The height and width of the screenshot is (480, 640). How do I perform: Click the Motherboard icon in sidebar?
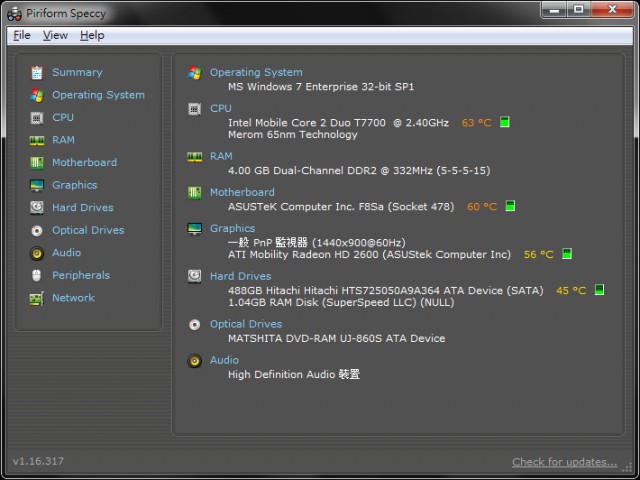pos(37,163)
